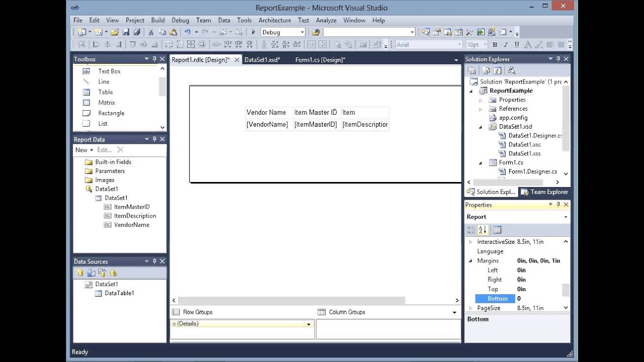Open the New dropdown in Report Data
Image resolution: width=644 pixels, height=362 pixels.
pos(85,150)
